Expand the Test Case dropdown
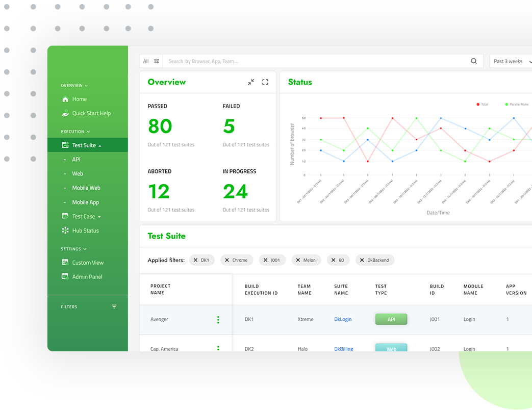The height and width of the screenshot is (410, 532). (x=98, y=216)
